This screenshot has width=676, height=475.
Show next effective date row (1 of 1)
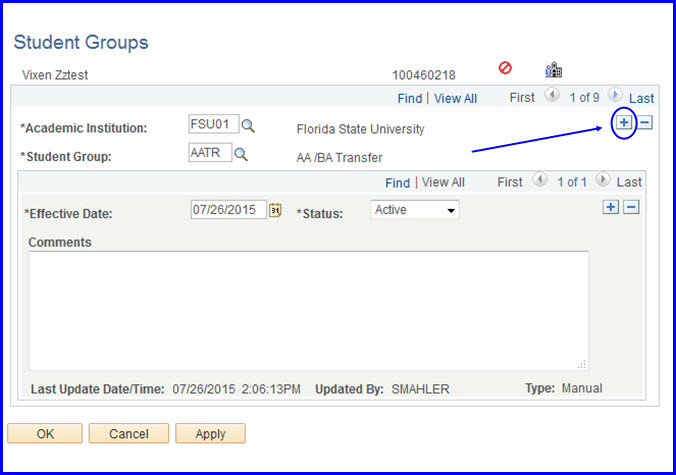[603, 179]
